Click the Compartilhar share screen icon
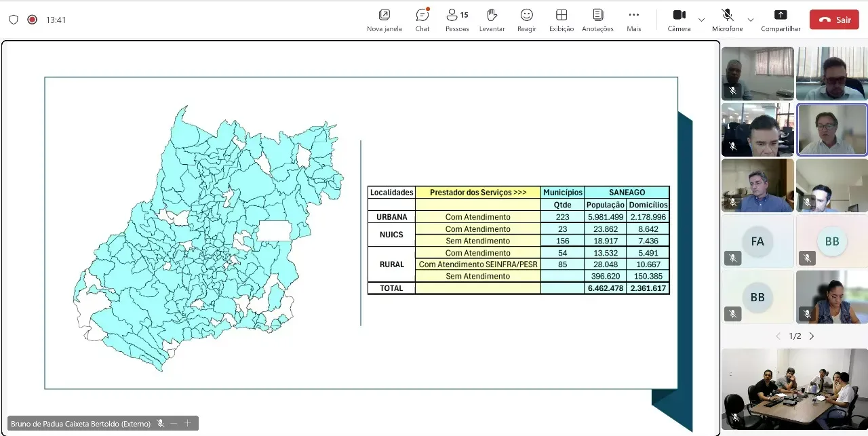The height and width of the screenshot is (436, 868). pyautogui.click(x=781, y=20)
